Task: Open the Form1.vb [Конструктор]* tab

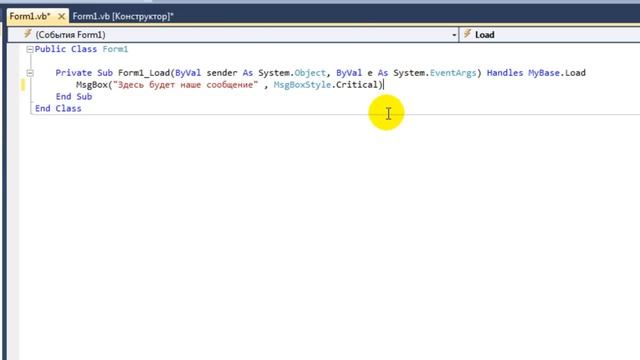Action: 123,16
